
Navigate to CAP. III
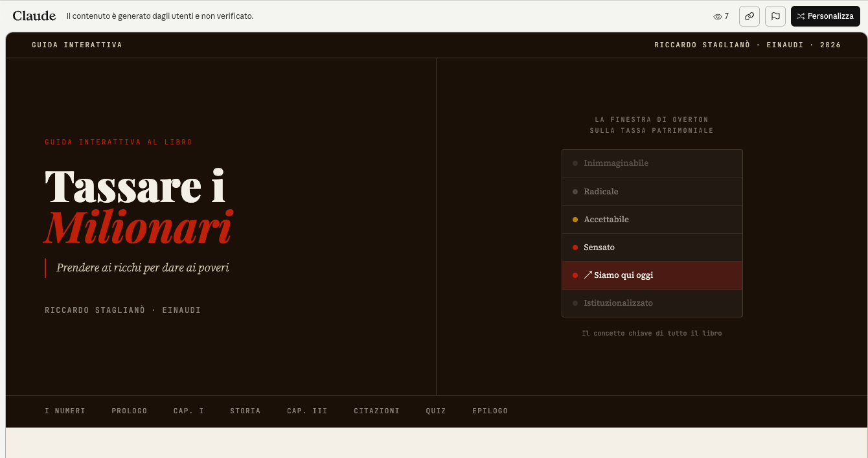click(x=307, y=411)
